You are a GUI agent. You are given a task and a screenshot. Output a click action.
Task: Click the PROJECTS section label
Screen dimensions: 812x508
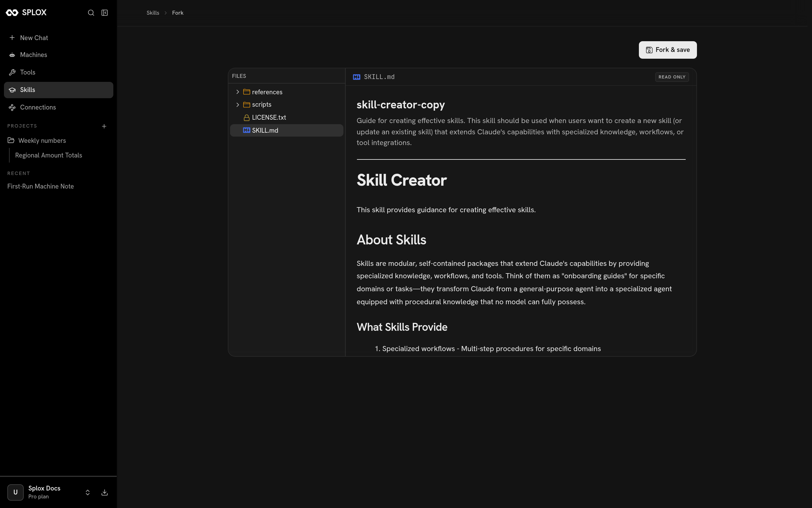pyautogui.click(x=22, y=126)
